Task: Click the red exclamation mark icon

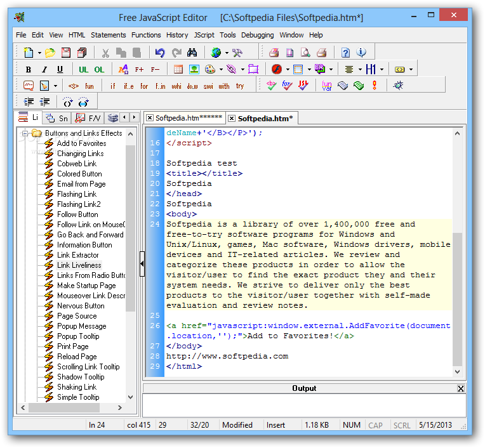Action: tap(375, 86)
